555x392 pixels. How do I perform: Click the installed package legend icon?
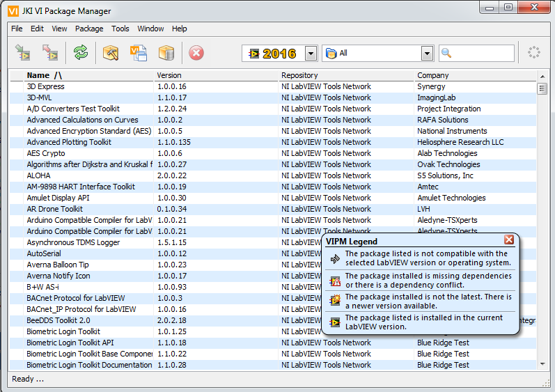(335, 322)
